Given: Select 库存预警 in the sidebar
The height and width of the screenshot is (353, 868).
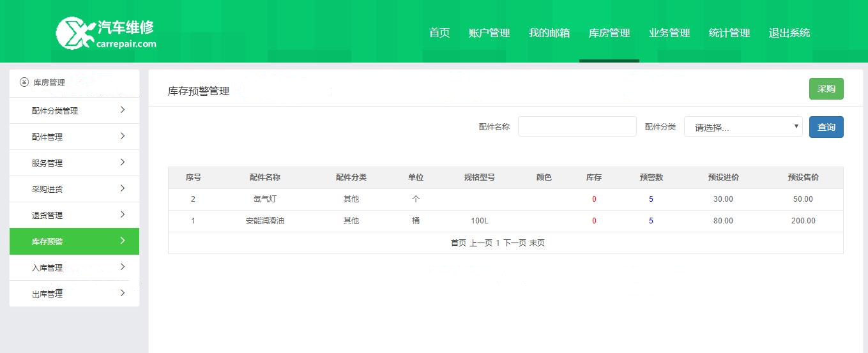Looking at the screenshot, I should [x=74, y=241].
